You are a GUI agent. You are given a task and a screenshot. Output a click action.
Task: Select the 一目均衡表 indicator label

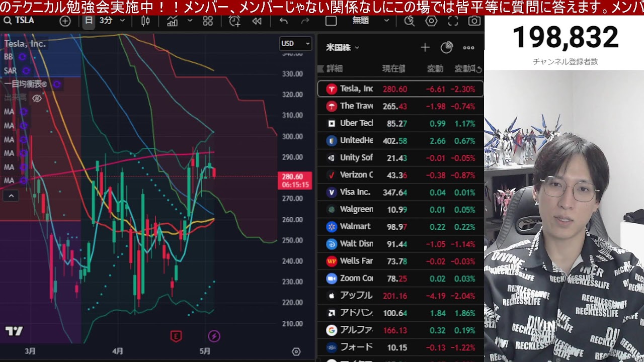(25, 84)
